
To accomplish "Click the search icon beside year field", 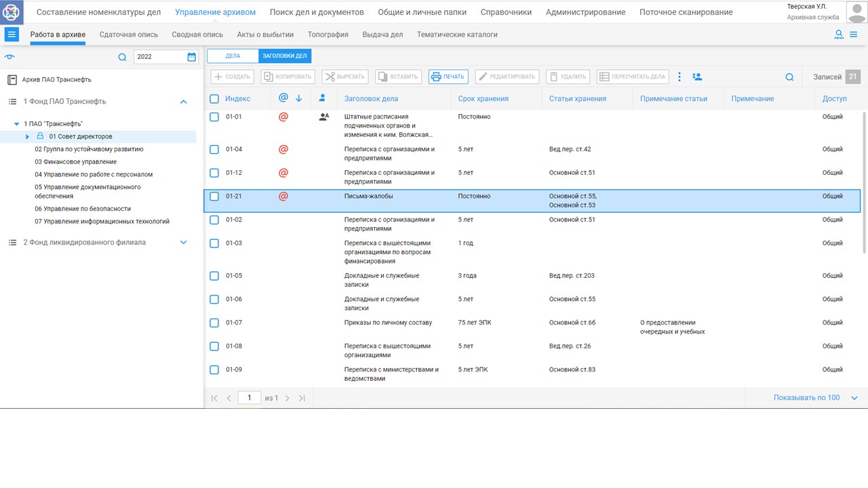I will [122, 58].
